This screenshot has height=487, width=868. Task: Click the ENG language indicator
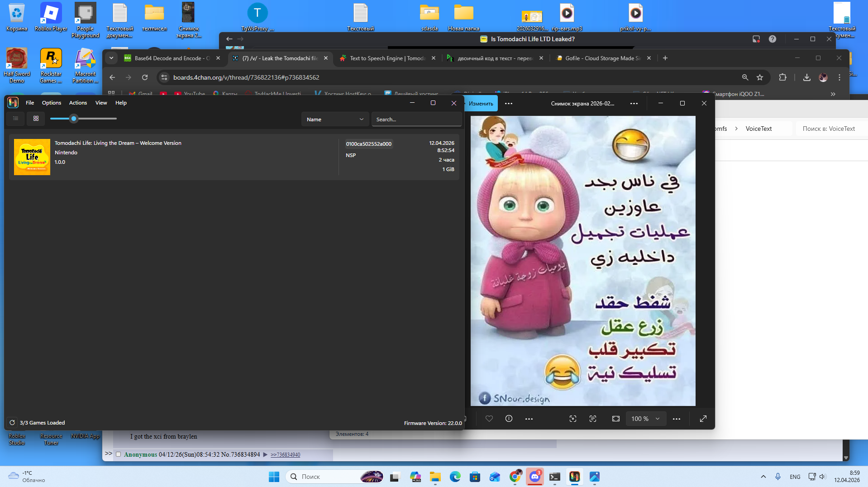pyautogui.click(x=795, y=477)
